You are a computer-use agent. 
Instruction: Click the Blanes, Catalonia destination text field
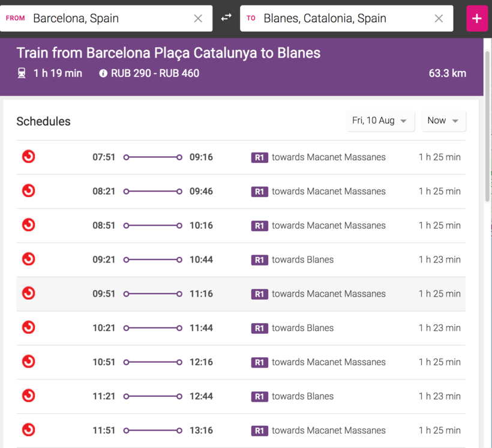(x=342, y=19)
